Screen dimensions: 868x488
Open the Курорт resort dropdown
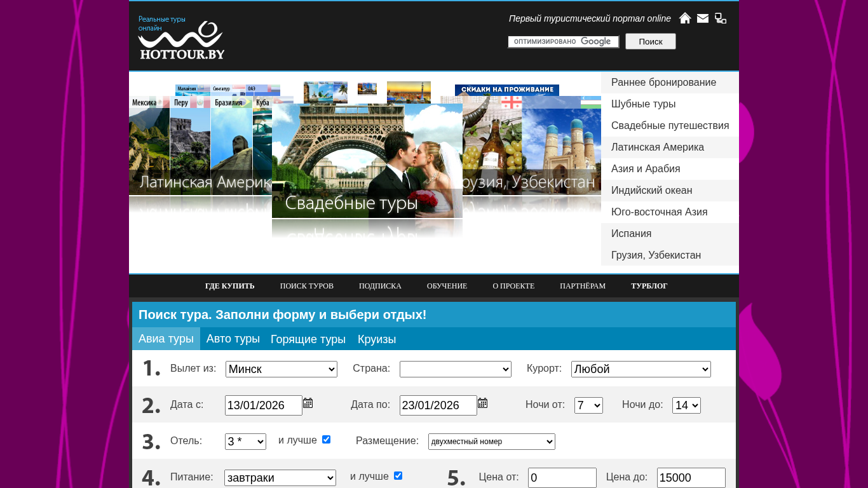click(641, 369)
